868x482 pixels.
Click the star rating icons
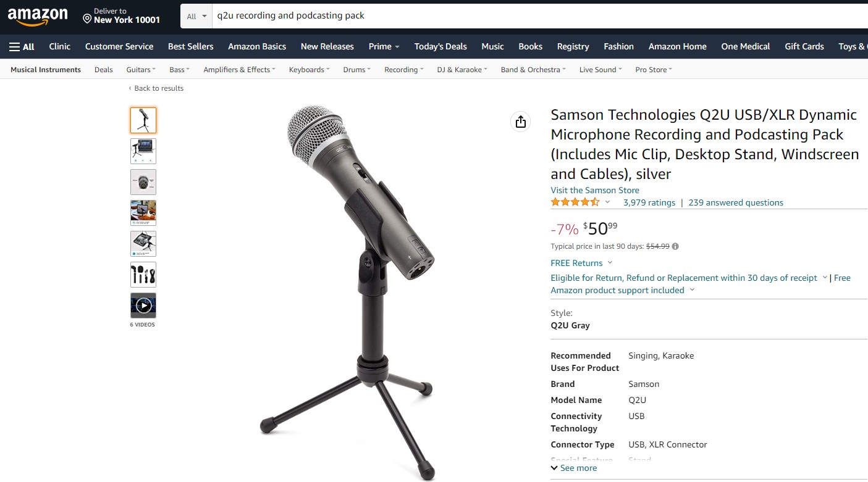click(575, 202)
